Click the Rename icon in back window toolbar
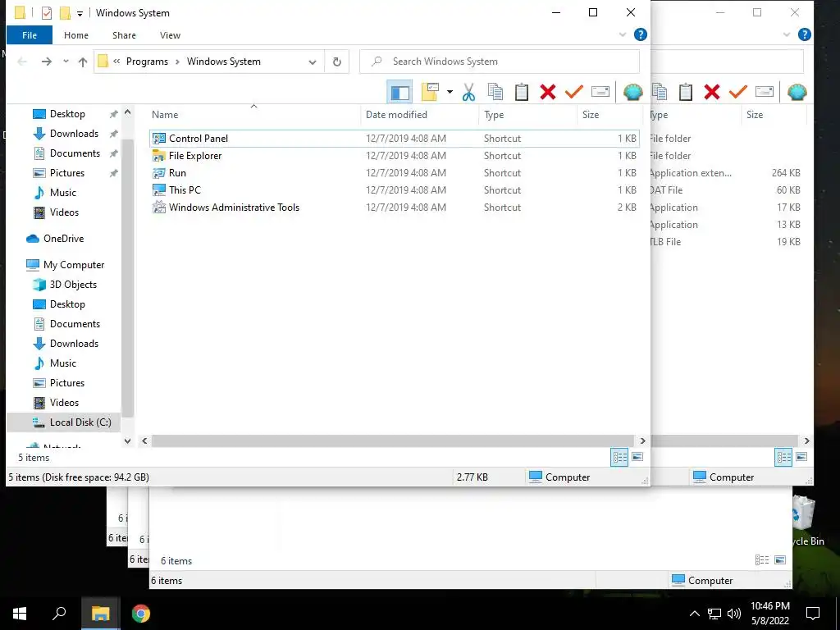840x630 pixels. point(764,92)
